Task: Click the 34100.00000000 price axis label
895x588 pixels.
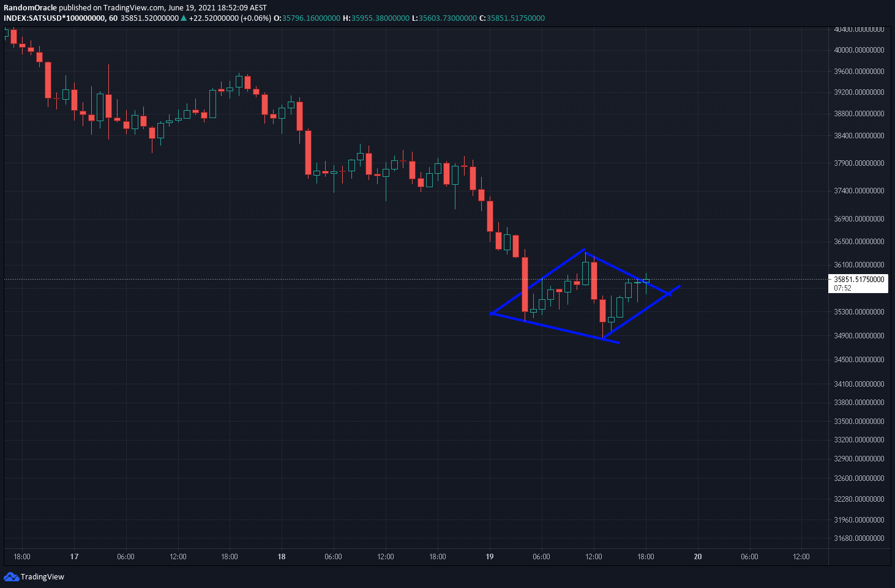Action: click(859, 384)
